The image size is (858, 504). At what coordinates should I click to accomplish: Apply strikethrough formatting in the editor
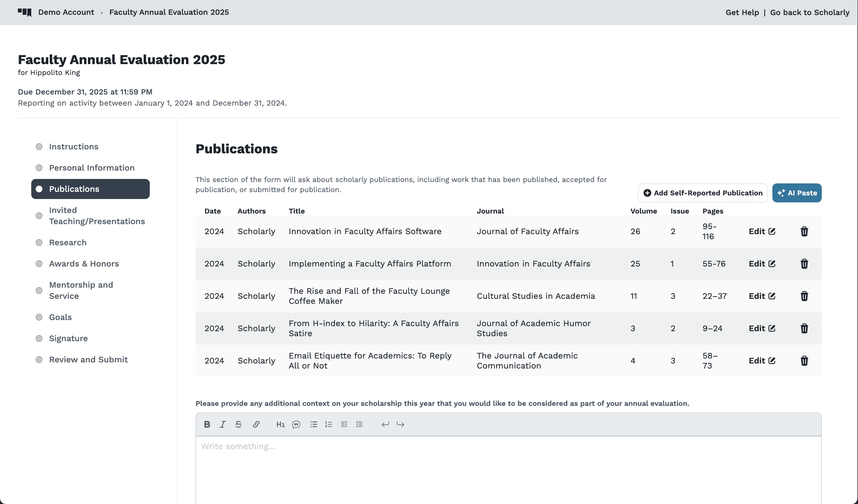point(238,424)
